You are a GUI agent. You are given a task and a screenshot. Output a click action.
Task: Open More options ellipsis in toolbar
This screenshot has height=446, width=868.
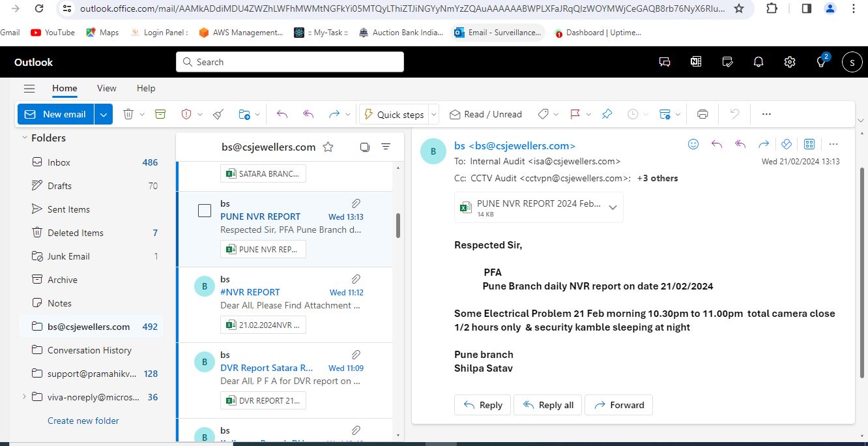click(x=766, y=114)
